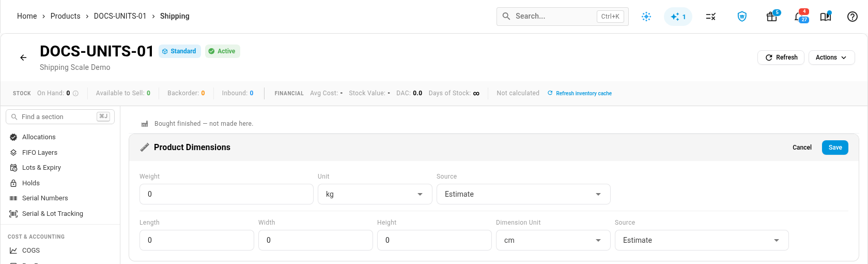Click the ruler icon beside Product Dimensions
Viewport: 868px width, 264px height.
click(145, 148)
